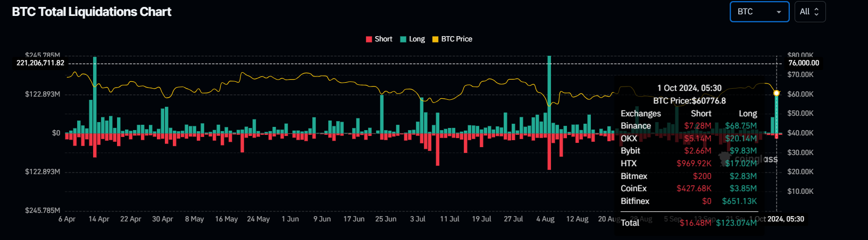Click the yellow price marker dot on 1 Oct
Screen dimensions: 868x240
click(777, 93)
